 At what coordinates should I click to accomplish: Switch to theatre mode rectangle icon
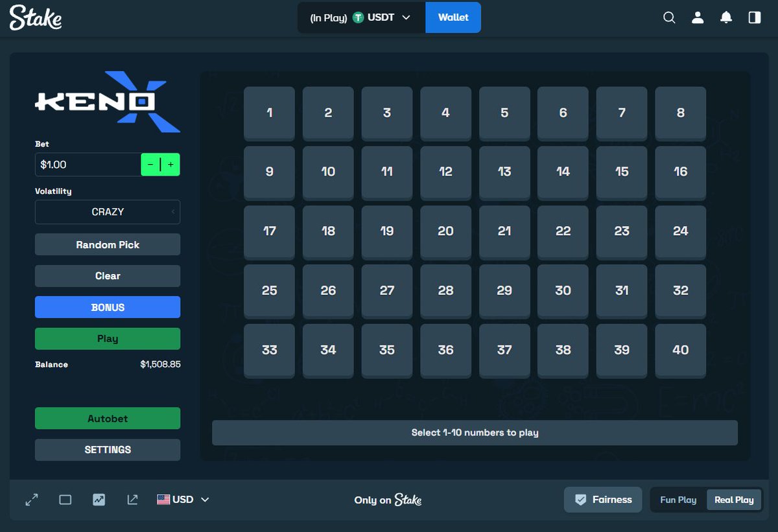tap(65, 500)
